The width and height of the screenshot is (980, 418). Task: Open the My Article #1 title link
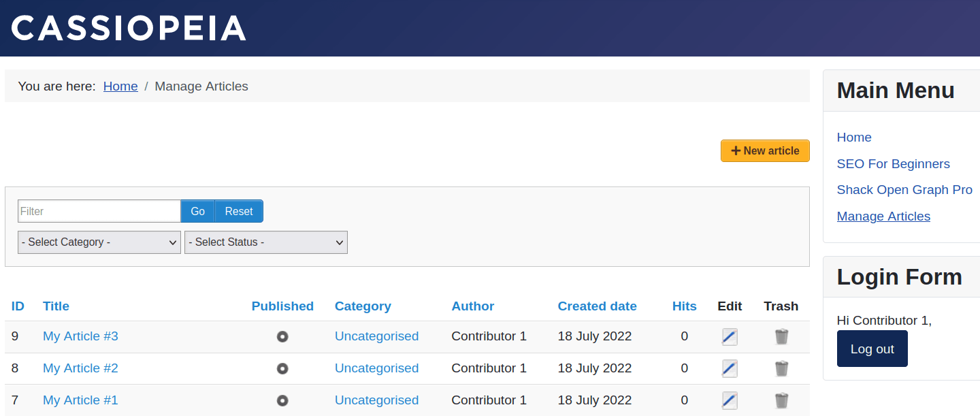(80, 400)
